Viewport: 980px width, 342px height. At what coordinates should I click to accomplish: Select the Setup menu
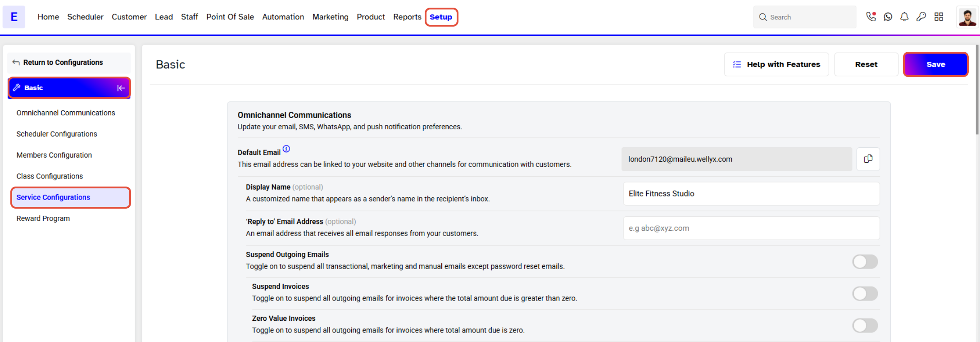441,17
